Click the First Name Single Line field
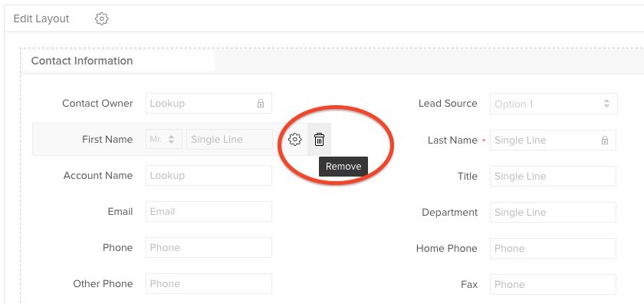This screenshot has height=304, width=644. coord(229,139)
